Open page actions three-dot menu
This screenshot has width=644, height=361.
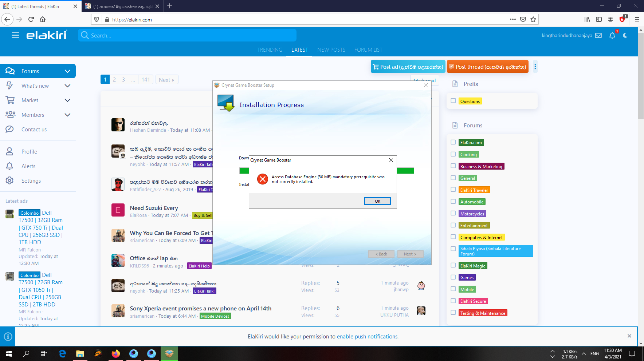click(x=513, y=19)
